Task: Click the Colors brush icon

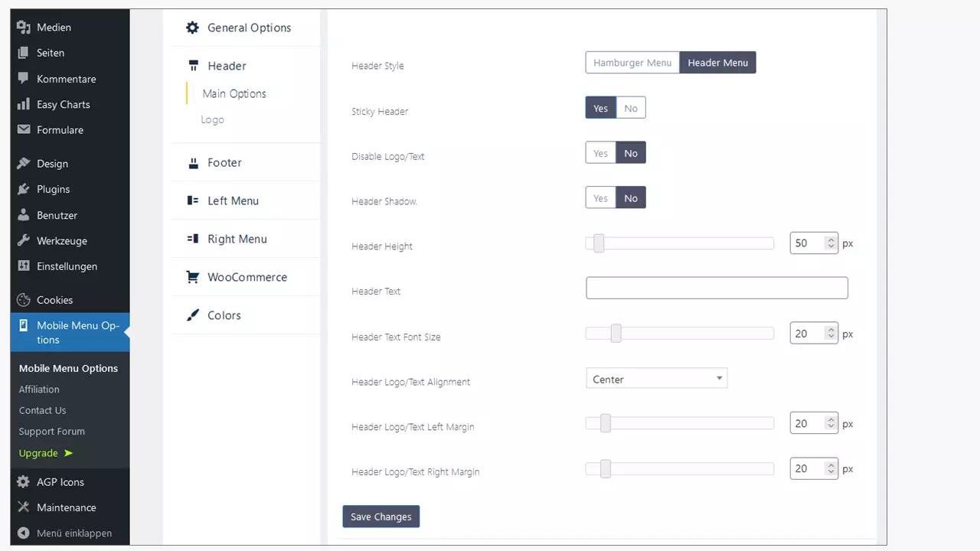Action: (193, 315)
